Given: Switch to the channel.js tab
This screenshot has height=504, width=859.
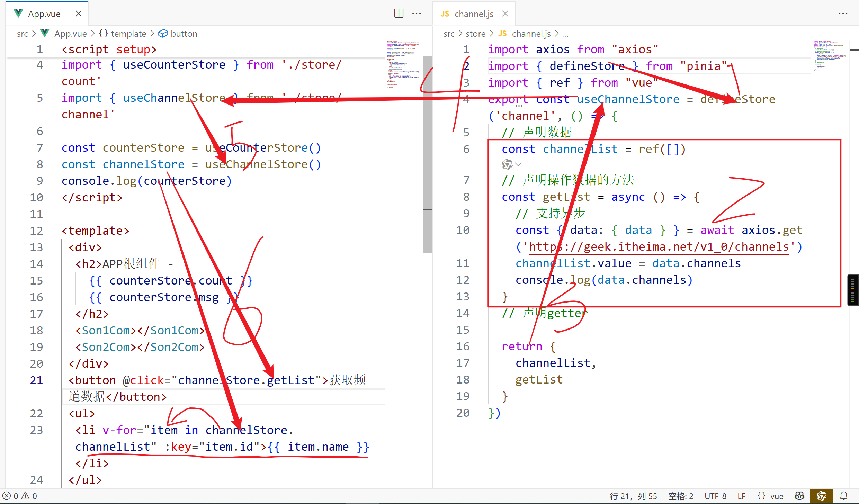Looking at the screenshot, I should pyautogui.click(x=473, y=14).
